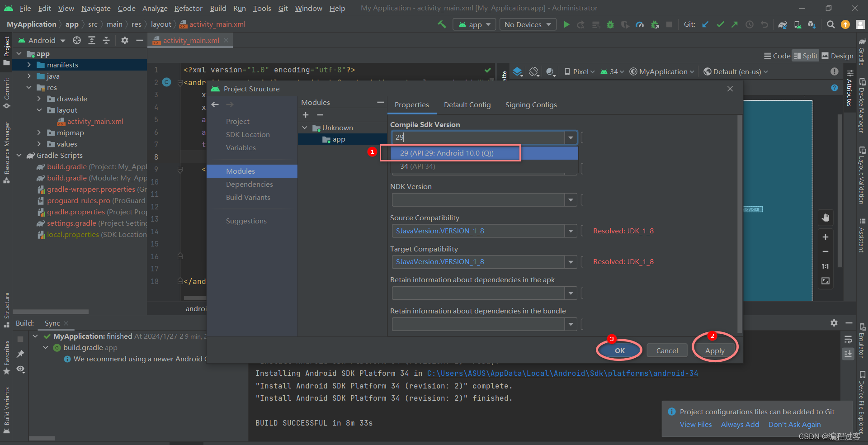Screen dimensions: 868x445
Task: Open the android-34 SDK path link
Action: (562, 373)
